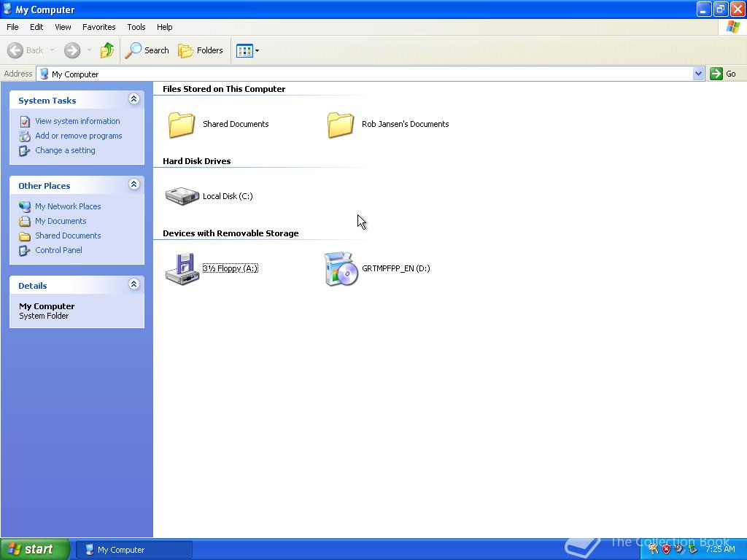Select Rob Jansen's Documents folder icon
747x560 pixels.
coord(341,125)
